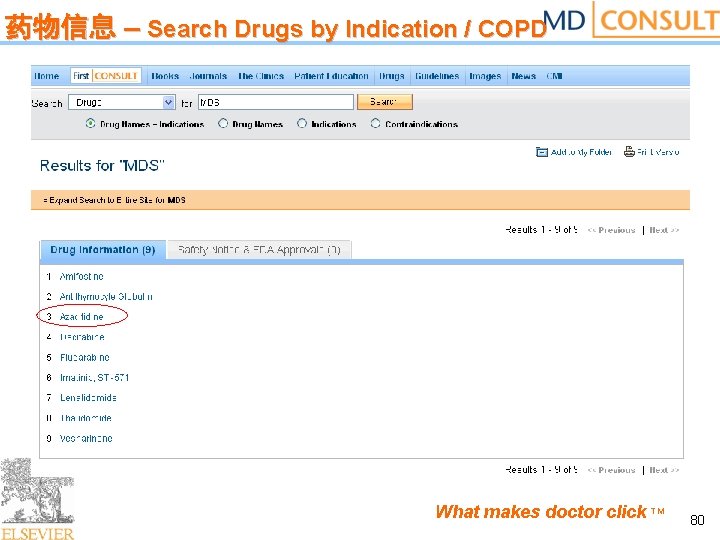Click the 'Results for "MDS"' heading

(102, 165)
